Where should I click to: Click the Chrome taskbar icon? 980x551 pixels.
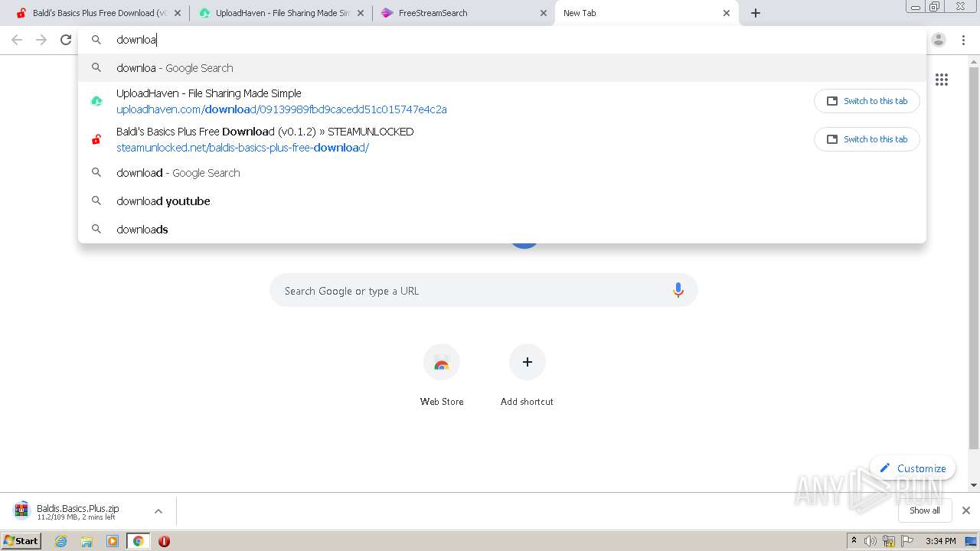pos(138,541)
